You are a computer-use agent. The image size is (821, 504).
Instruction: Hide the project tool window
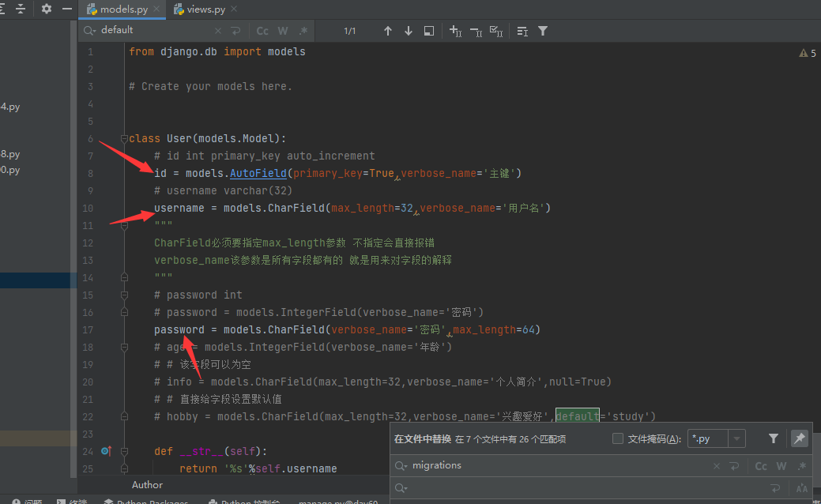(x=67, y=9)
